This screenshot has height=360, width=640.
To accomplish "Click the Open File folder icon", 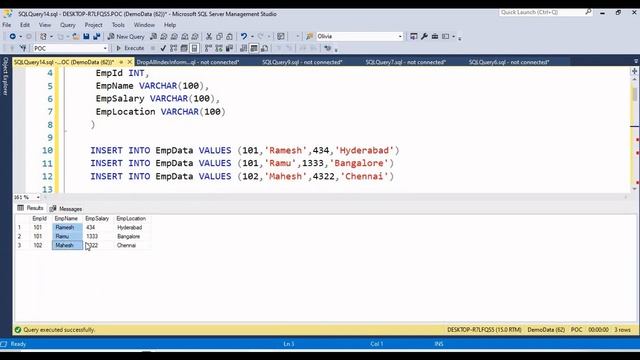I will [x=76, y=36].
